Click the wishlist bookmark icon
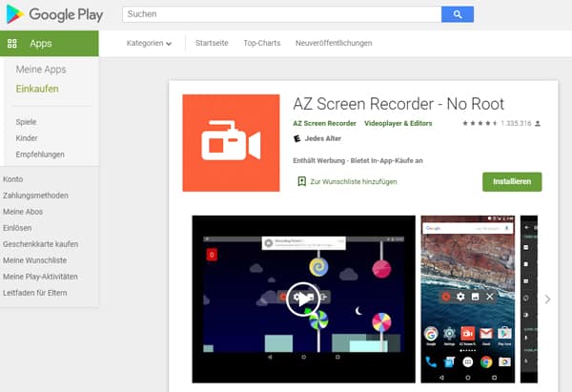This screenshot has width=572, height=392. pyautogui.click(x=301, y=181)
